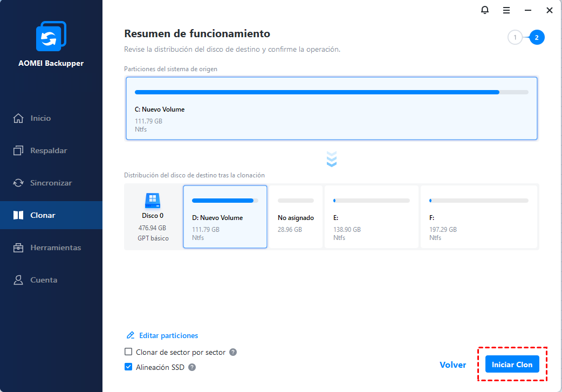Open the notifications bell icon

[484, 10]
